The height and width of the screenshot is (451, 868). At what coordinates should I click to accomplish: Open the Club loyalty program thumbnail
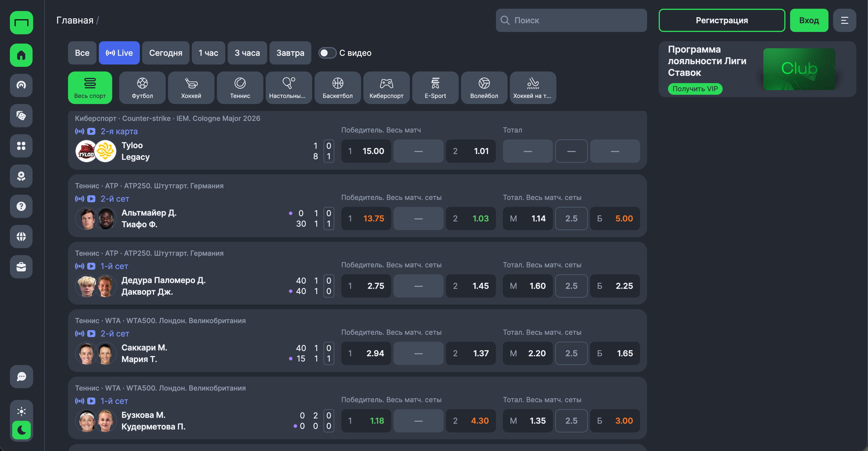799,69
